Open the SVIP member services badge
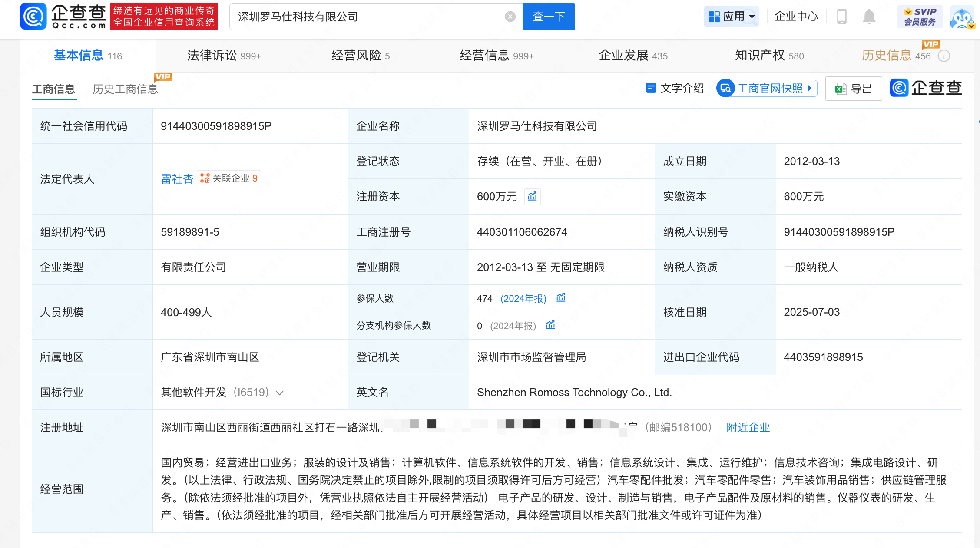The image size is (980, 548). click(x=920, y=17)
